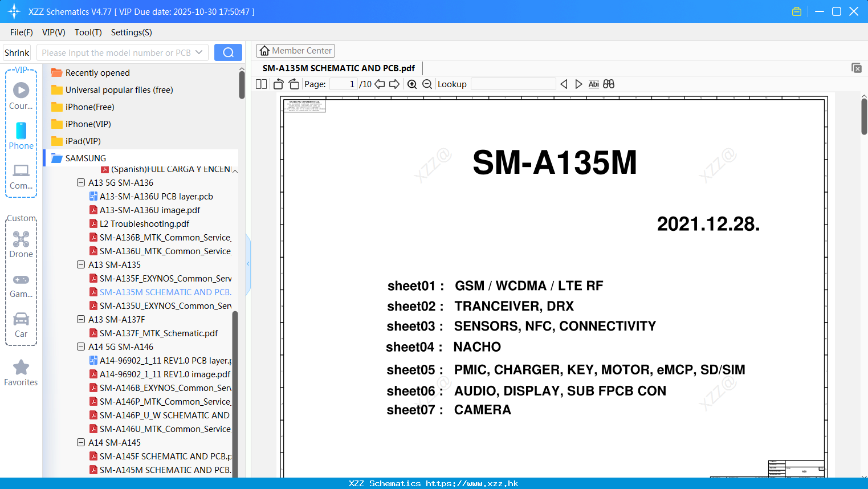Click the yellow VIP briefcase icon
Image resolution: width=868 pixels, height=489 pixels.
(797, 11)
